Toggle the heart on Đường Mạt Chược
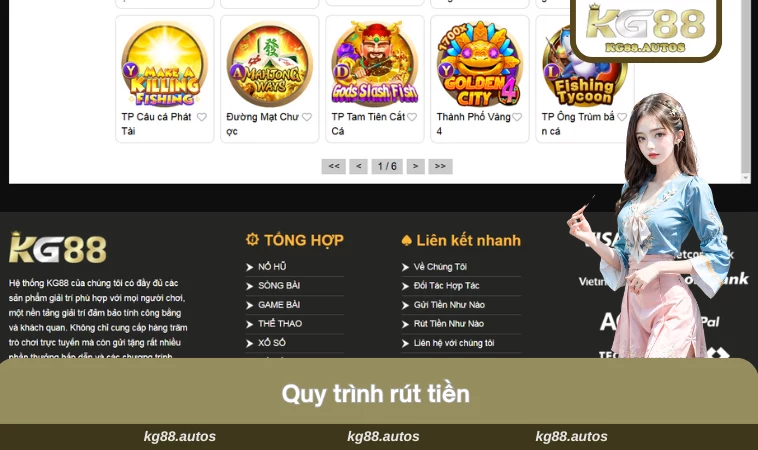The width and height of the screenshot is (758, 450). [307, 117]
